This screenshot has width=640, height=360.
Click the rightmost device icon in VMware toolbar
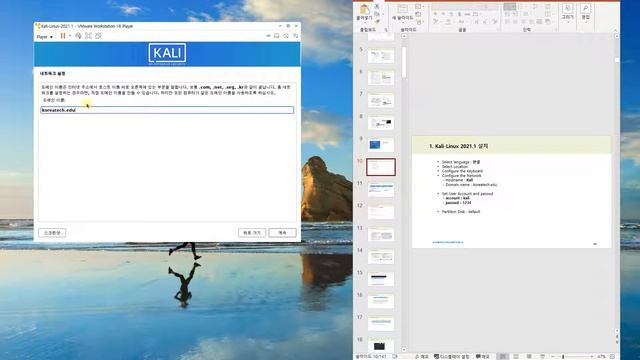[x=296, y=36]
